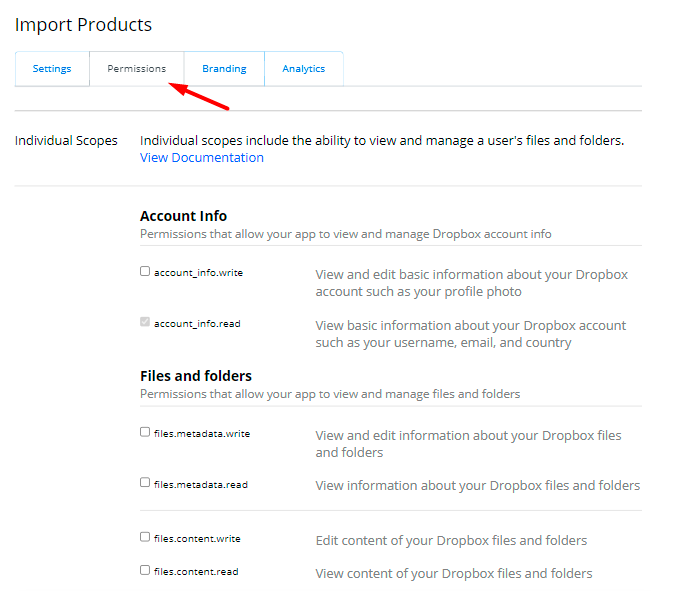Click the Dropbox account info permissions subtitle
Image resolution: width=685 pixels, height=596 pixels.
pyautogui.click(x=345, y=234)
